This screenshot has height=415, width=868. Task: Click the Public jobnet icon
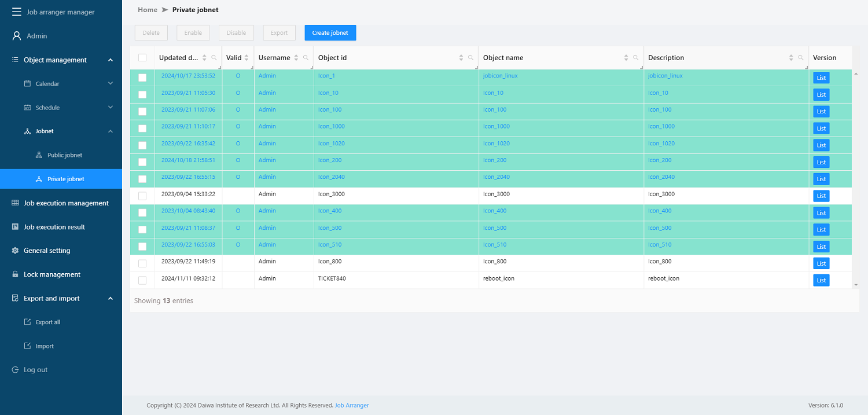point(39,155)
